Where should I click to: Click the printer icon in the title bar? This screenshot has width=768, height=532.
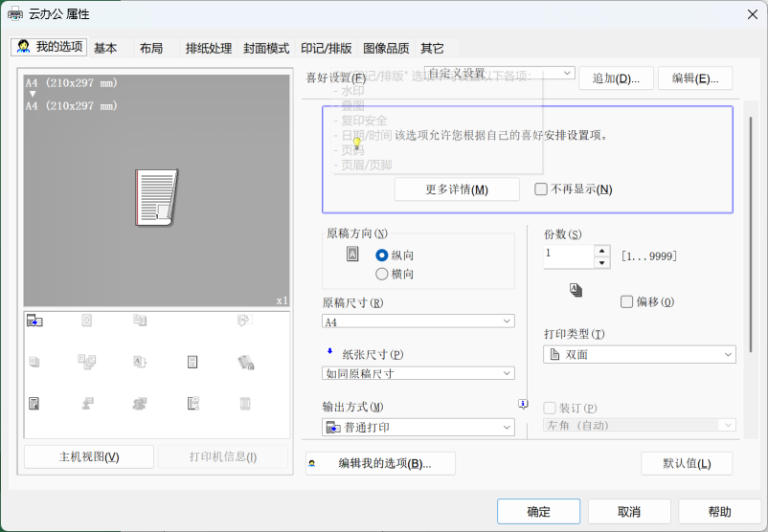tap(14, 14)
